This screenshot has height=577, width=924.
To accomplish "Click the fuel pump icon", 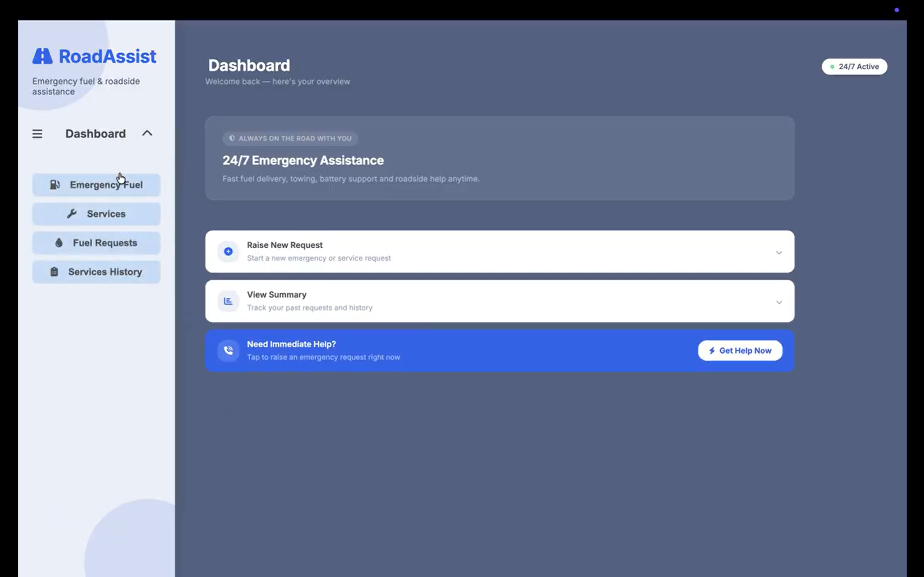I will click(55, 185).
